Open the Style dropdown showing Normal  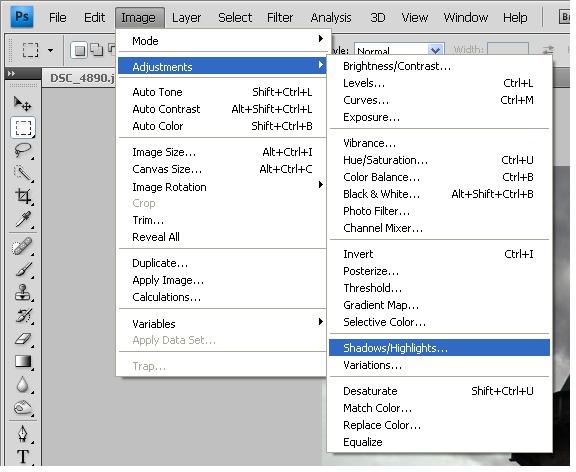(x=399, y=50)
